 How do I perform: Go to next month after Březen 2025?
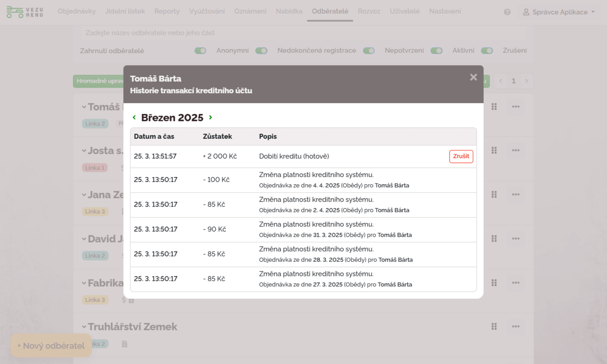point(210,118)
